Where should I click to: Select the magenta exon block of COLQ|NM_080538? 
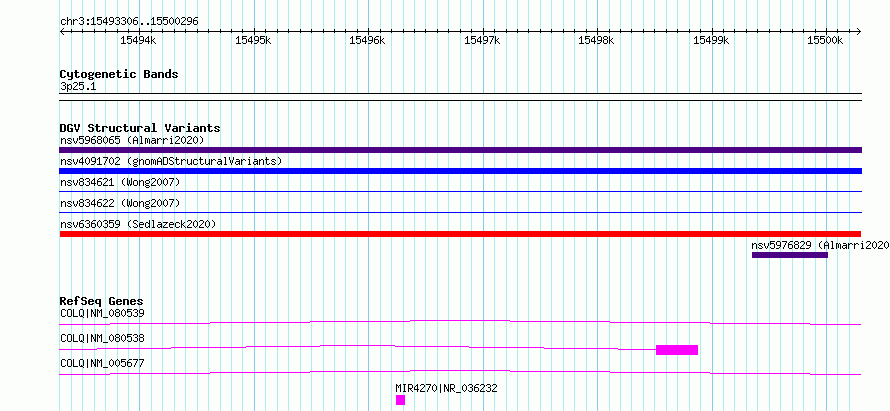677,350
